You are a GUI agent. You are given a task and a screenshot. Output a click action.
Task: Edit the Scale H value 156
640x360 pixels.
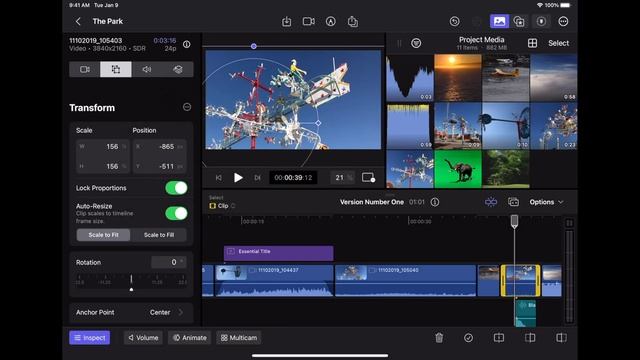pos(102,166)
